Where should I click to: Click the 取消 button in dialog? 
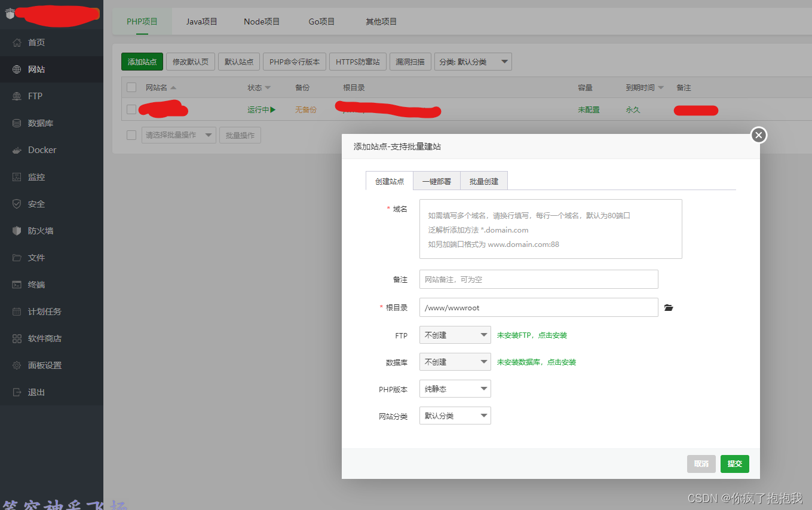[x=701, y=464]
